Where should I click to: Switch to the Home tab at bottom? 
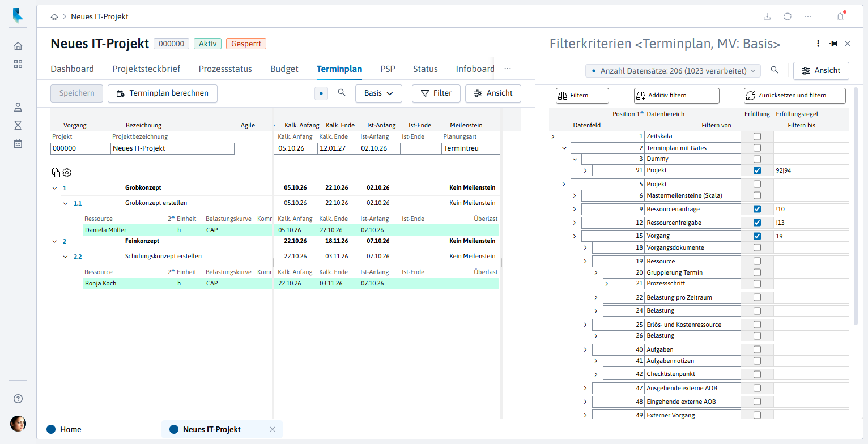click(x=64, y=429)
